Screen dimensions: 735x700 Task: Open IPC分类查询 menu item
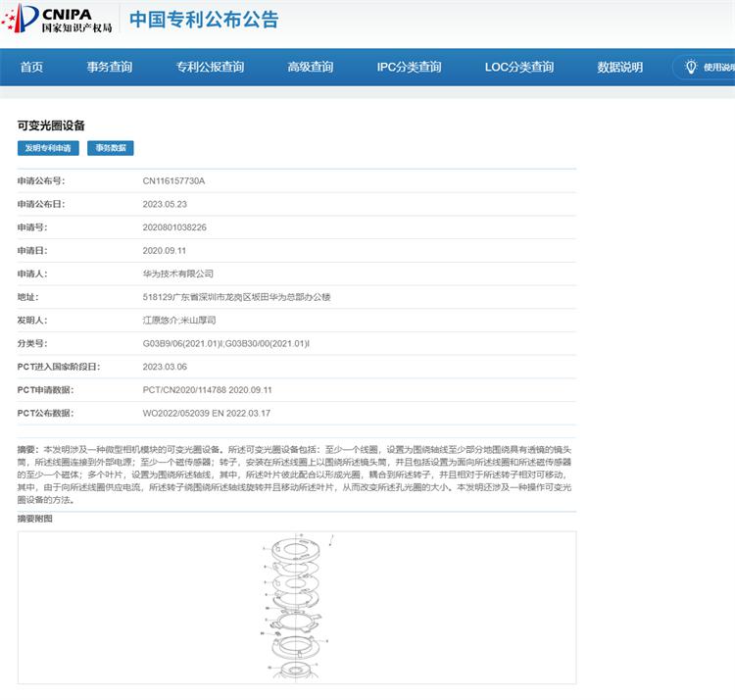click(409, 67)
